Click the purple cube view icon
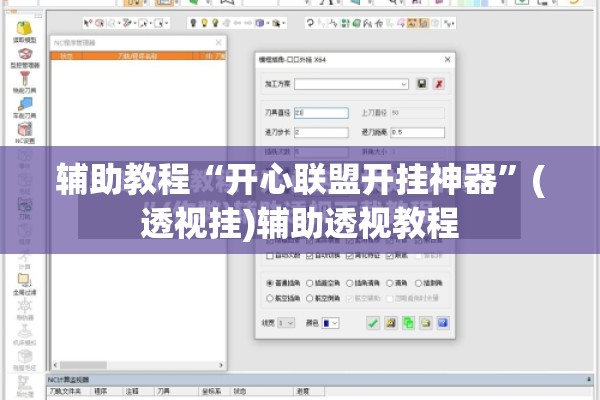The width and height of the screenshot is (600, 400). pos(259,23)
